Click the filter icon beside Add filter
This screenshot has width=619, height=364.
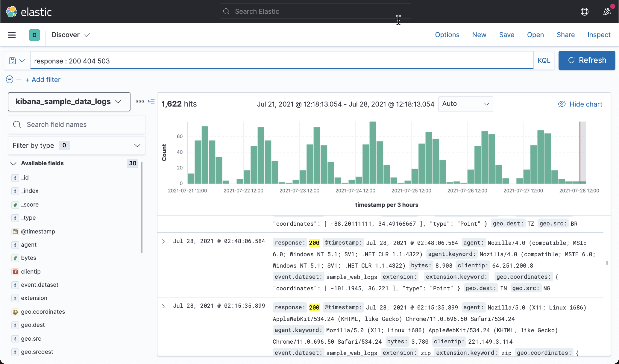9,79
